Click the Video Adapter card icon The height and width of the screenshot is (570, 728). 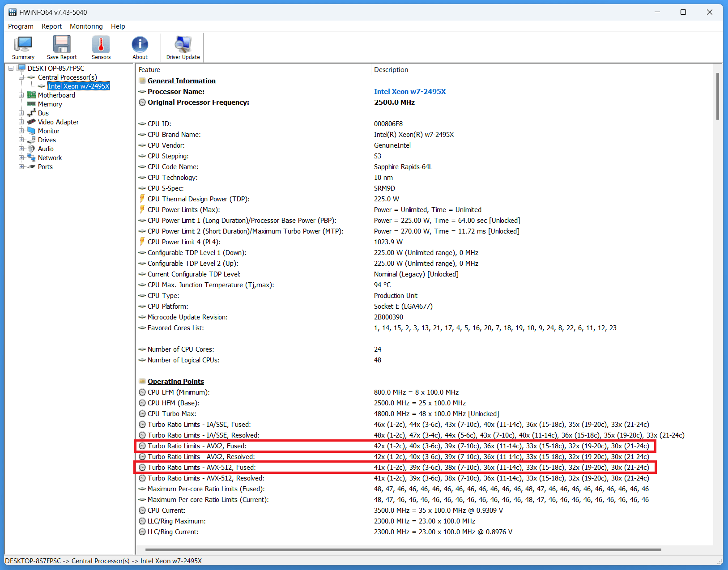31,122
